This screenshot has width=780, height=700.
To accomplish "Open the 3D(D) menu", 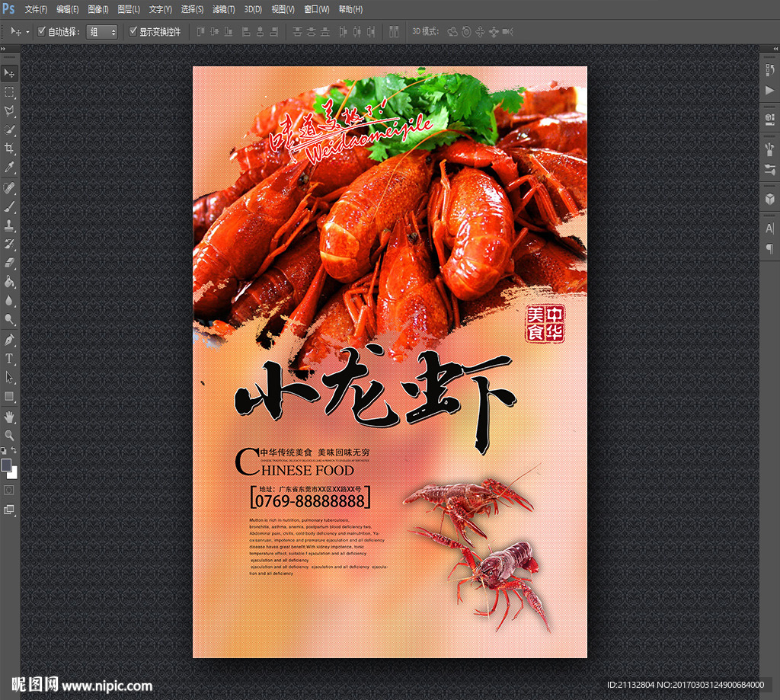I will (x=253, y=9).
